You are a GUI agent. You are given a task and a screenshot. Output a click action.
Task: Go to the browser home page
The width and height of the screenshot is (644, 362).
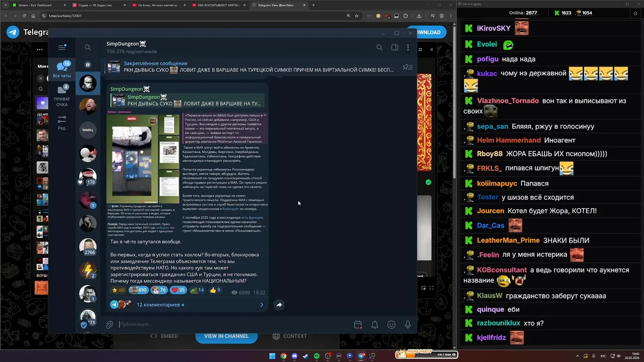pos(33,16)
